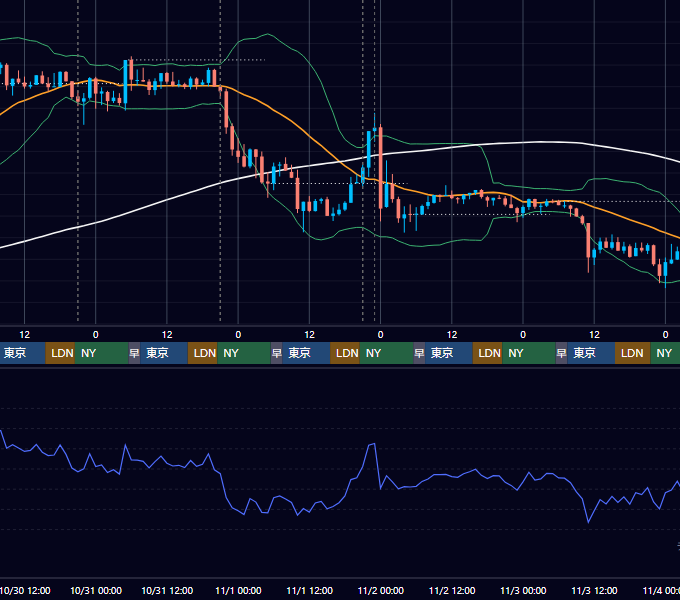Image resolution: width=680 pixels, height=600 pixels.
Task: Select the NY block after 11/3 LDN
Action: point(665,353)
